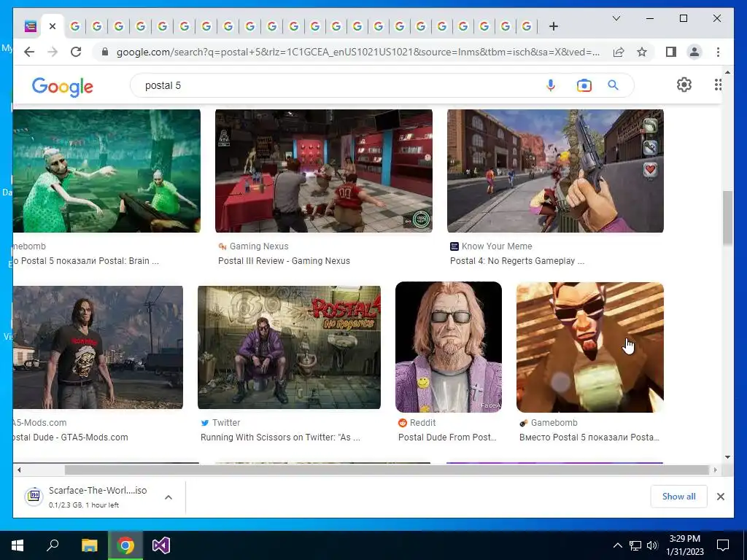Open Postal III Review - Gaming Nexus link
The height and width of the screenshot is (560, 747).
284,261
